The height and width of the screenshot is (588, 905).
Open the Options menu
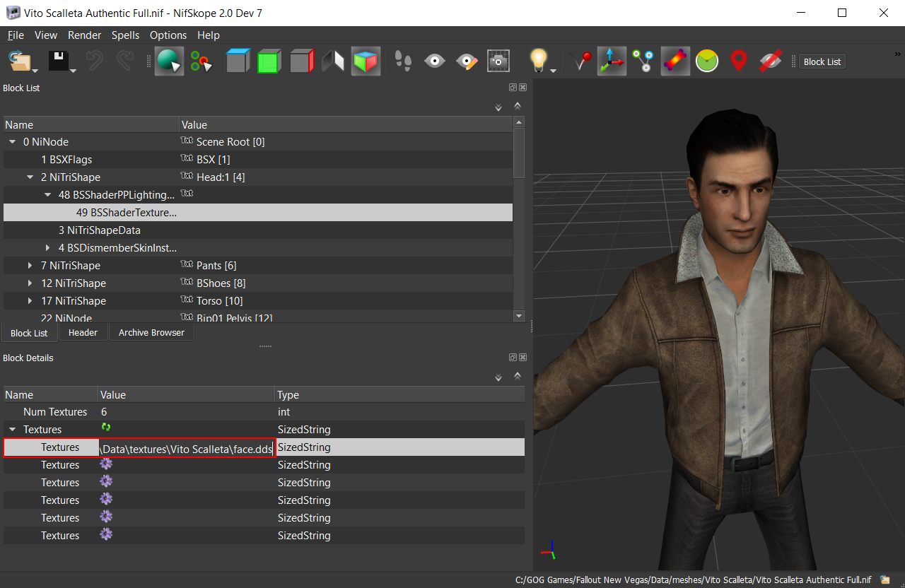coord(168,35)
